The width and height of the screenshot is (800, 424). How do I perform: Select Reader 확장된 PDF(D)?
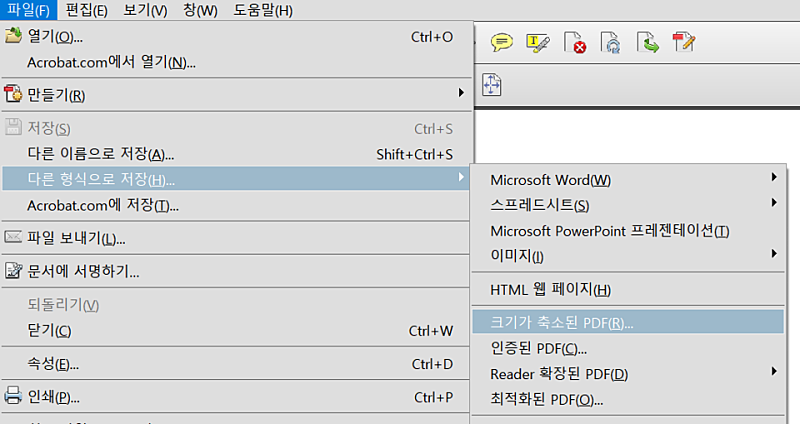point(628,373)
